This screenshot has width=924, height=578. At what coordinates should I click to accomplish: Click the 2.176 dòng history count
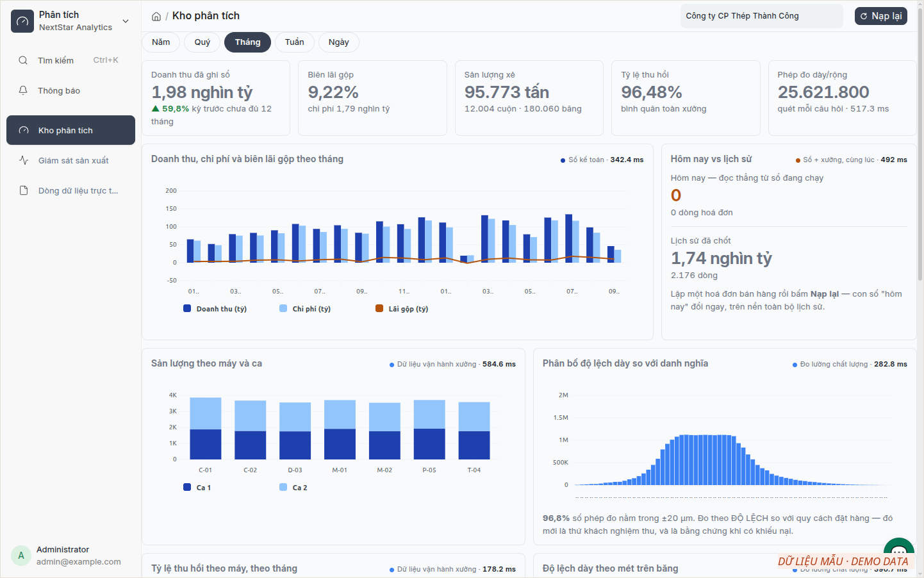(x=694, y=276)
